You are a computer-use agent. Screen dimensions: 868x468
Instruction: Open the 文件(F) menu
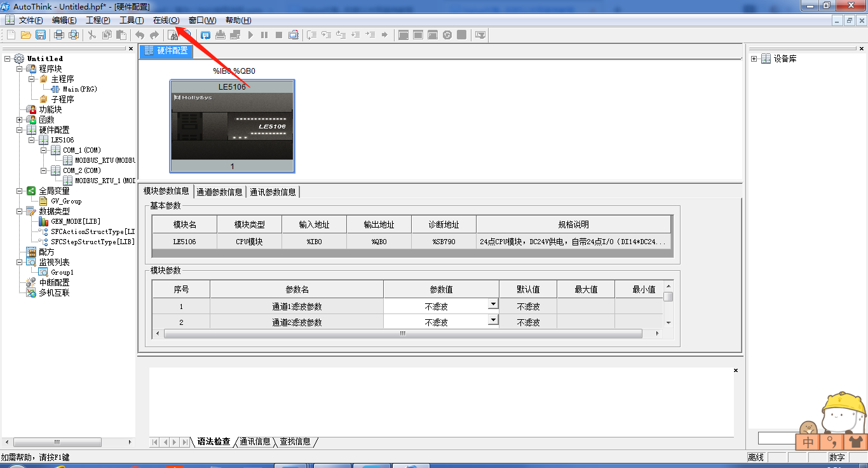[31, 20]
